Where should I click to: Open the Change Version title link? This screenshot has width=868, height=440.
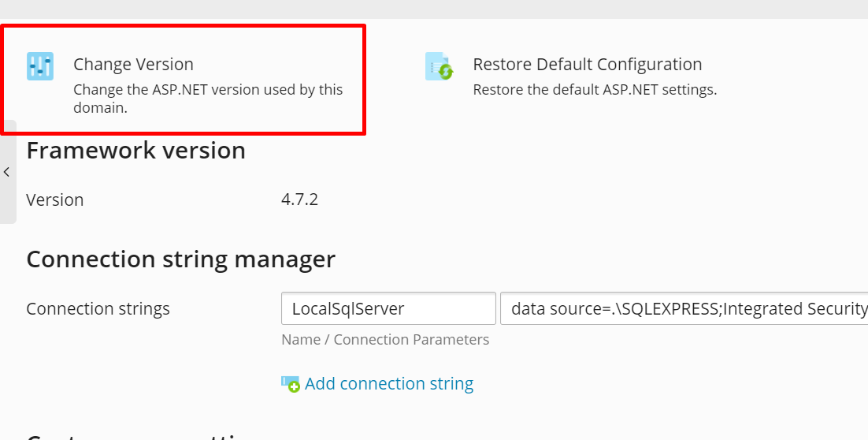click(x=133, y=65)
